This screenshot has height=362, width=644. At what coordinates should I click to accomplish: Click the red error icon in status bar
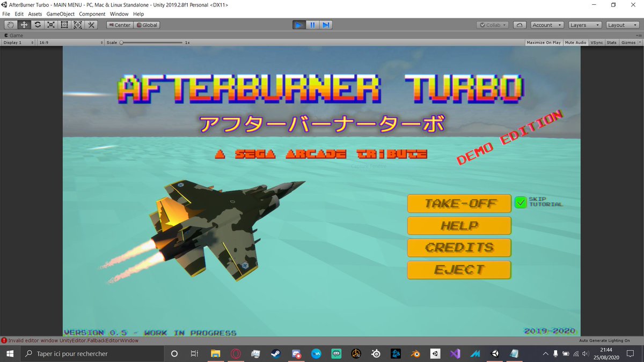click(4, 341)
